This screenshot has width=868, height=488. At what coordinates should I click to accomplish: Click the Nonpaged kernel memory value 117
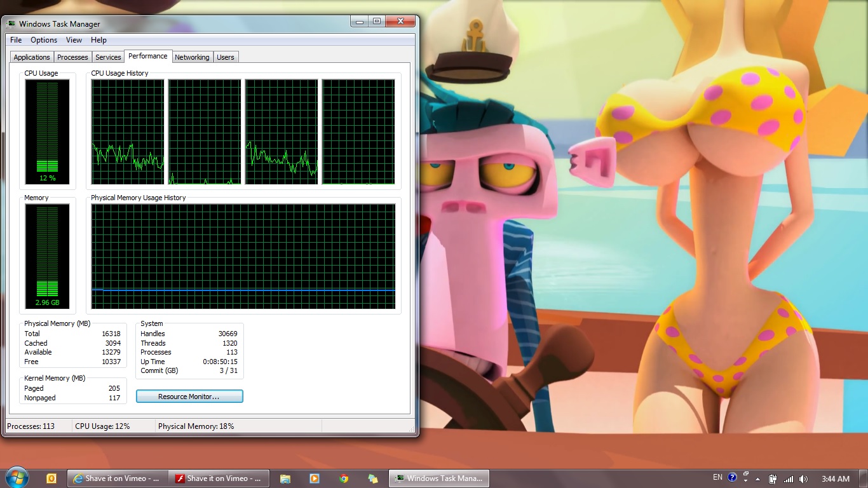114,398
